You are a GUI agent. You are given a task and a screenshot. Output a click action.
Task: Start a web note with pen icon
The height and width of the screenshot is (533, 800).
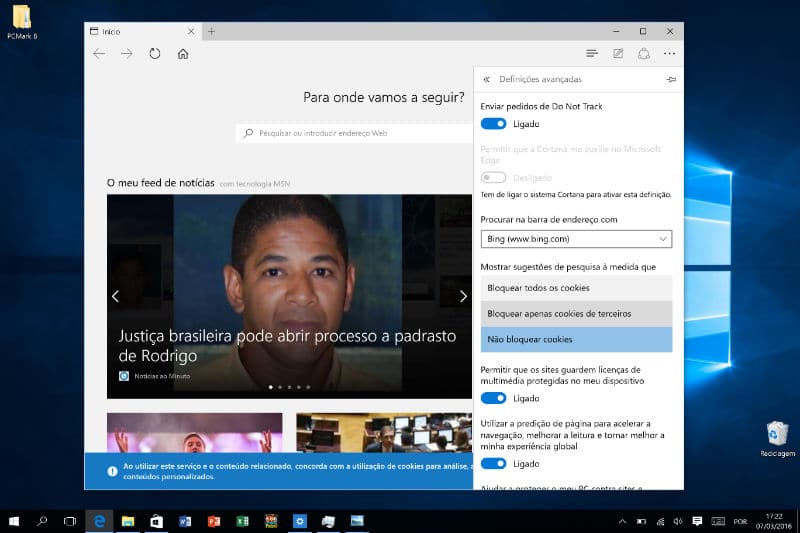point(618,54)
